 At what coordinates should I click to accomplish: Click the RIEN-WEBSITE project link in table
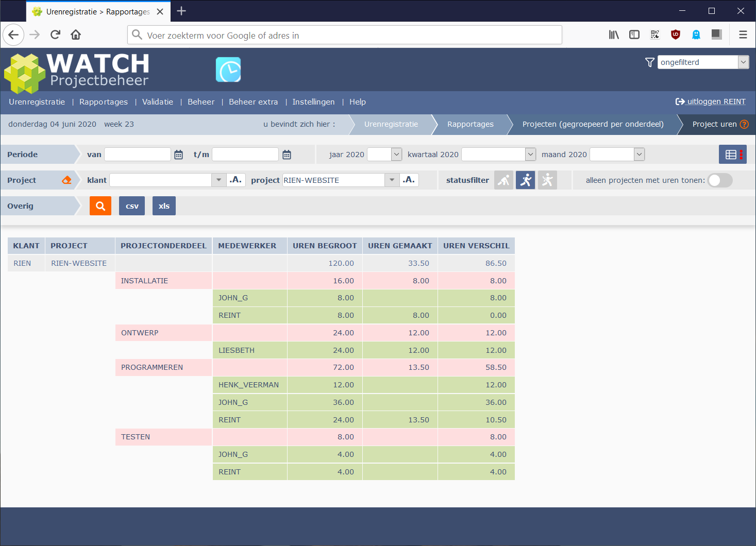(x=79, y=263)
